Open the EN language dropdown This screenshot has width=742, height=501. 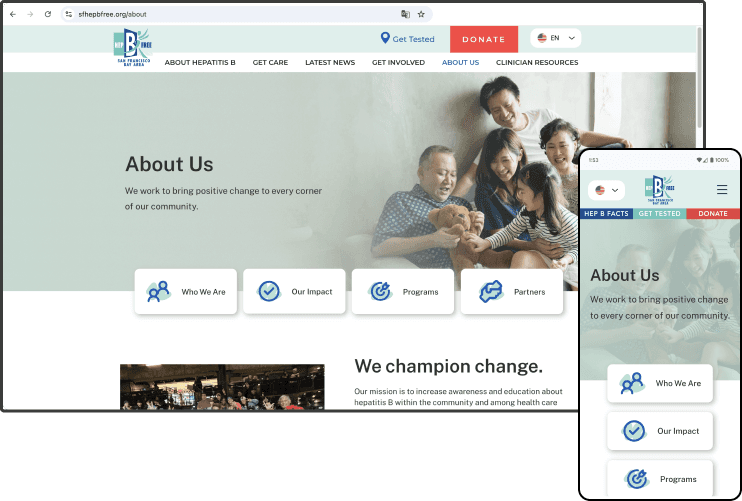(556, 38)
